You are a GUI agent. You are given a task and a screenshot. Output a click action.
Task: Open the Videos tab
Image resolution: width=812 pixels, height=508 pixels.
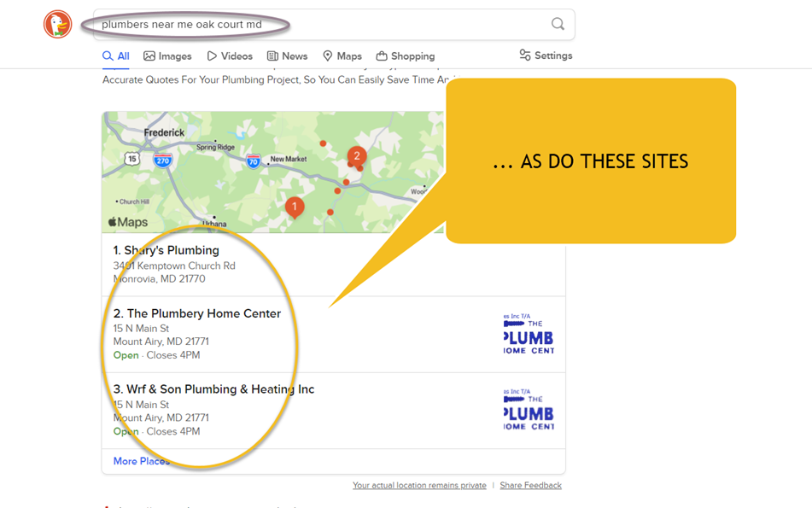(x=230, y=56)
